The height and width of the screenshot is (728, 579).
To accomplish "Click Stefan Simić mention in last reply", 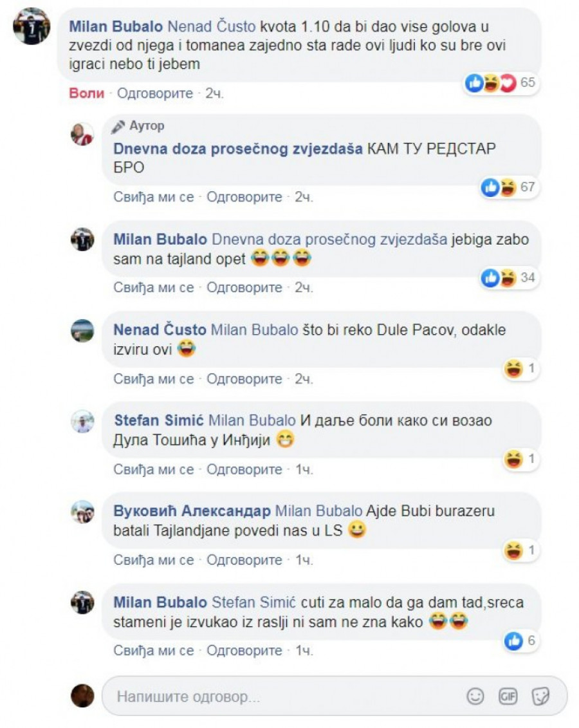I will [253, 602].
